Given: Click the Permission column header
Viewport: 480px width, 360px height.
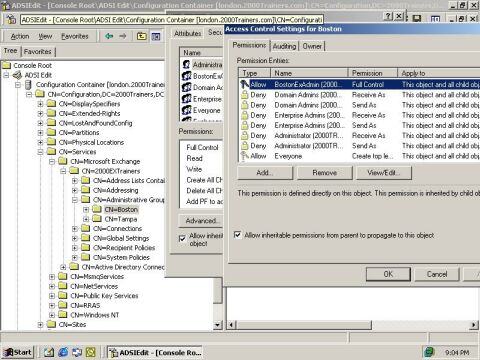Looking at the screenshot, I should click(373, 73).
